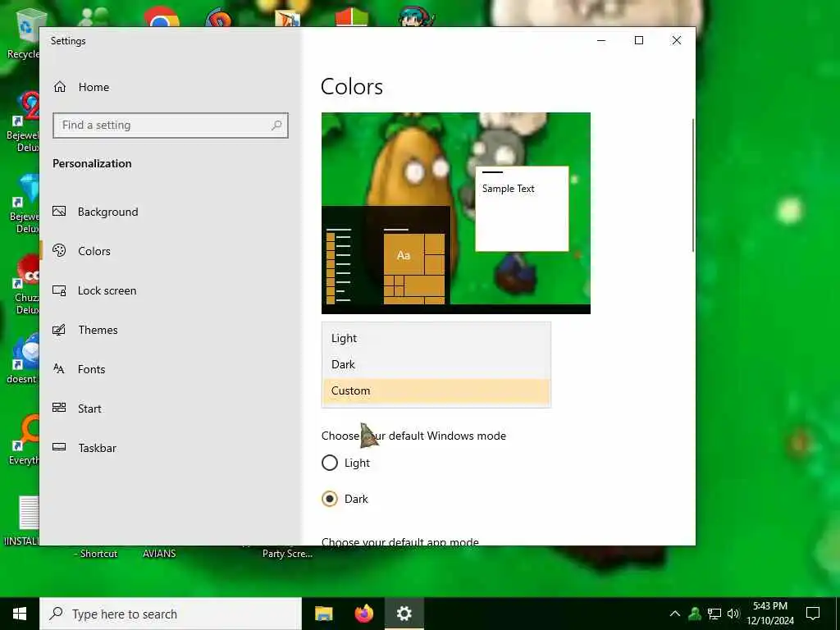Launch Firefox from the taskbar
Viewport: 840px width, 630px height.
(364, 614)
